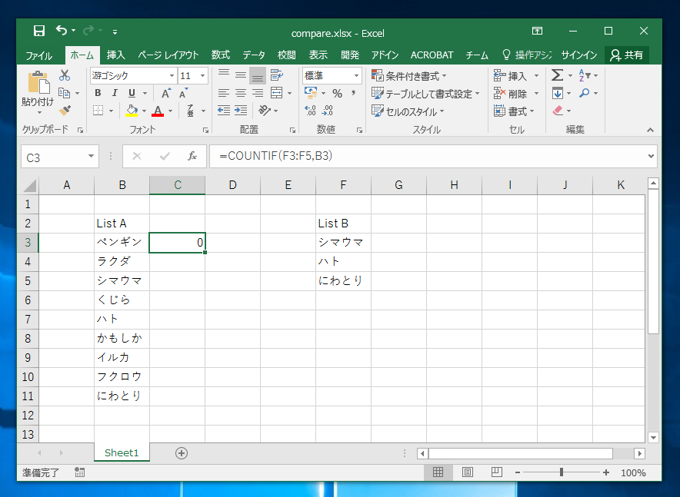Viewport: 680px width, 497px height.
Task: Click the zoom slider handle
Action: (x=562, y=472)
